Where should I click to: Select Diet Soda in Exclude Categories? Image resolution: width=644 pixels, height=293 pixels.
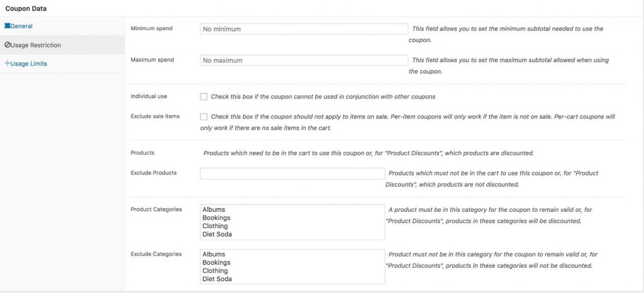[x=216, y=279]
